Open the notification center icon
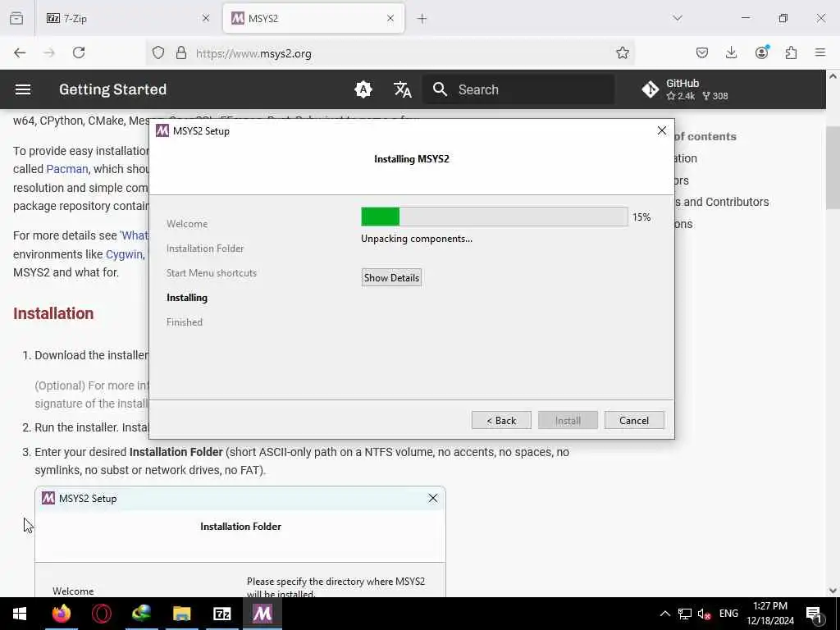840x630 pixels. tap(815, 614)
